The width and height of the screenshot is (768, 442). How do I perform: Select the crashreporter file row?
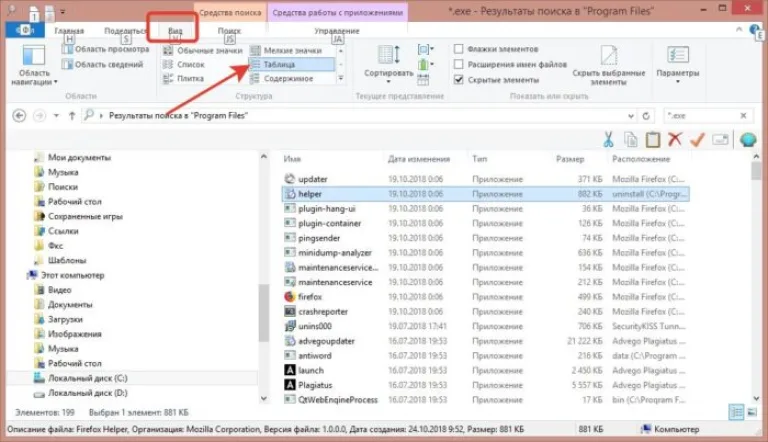pos(485,312)
